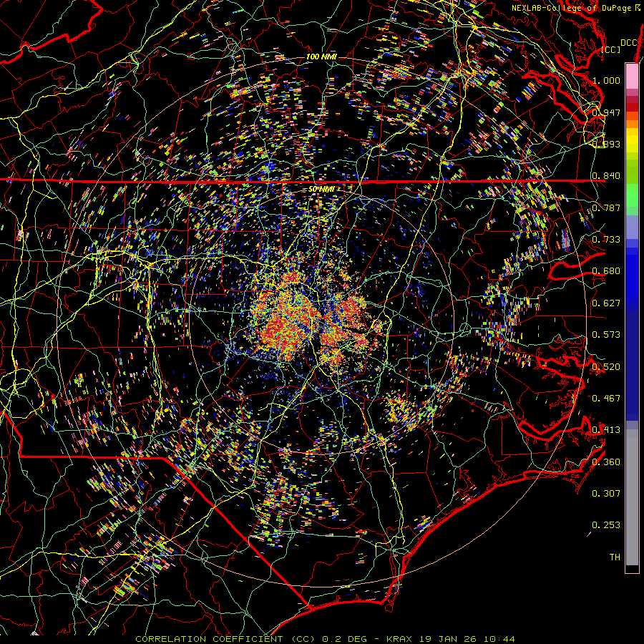Select the 0.253 scale value
The image size is (644, 644).
pyautogui.click(x=606, y=525)
